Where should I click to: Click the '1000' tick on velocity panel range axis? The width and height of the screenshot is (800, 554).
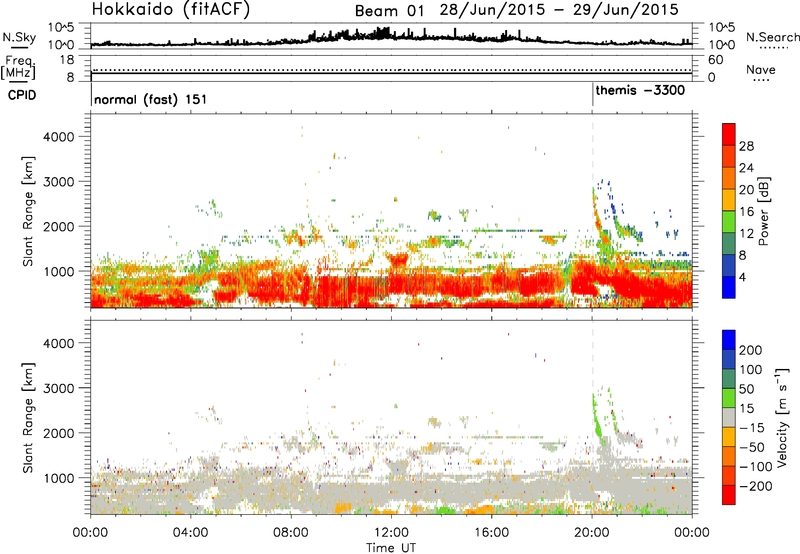[59, 478]
